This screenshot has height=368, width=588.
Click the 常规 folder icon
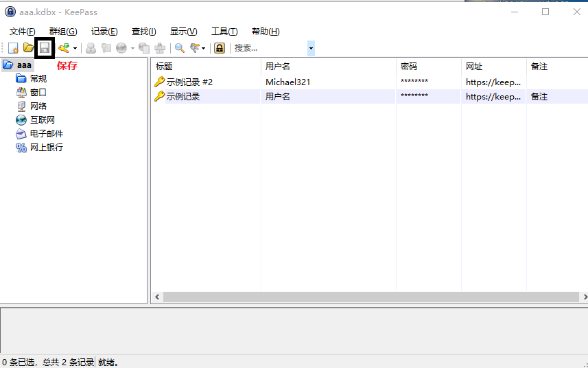click(21, 78)
